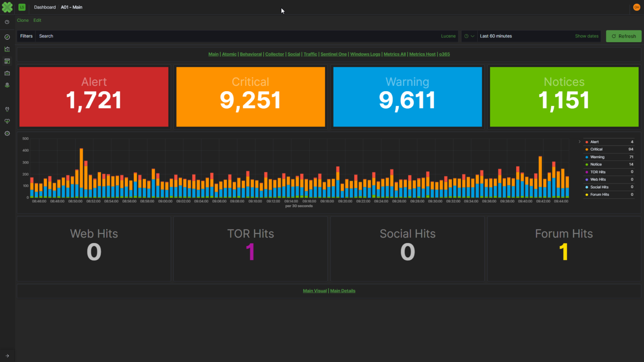The height and width of the screenshot is (362, 644).
Task: Click the Web Hits 0 metric panel
Action: click(94, 249)
